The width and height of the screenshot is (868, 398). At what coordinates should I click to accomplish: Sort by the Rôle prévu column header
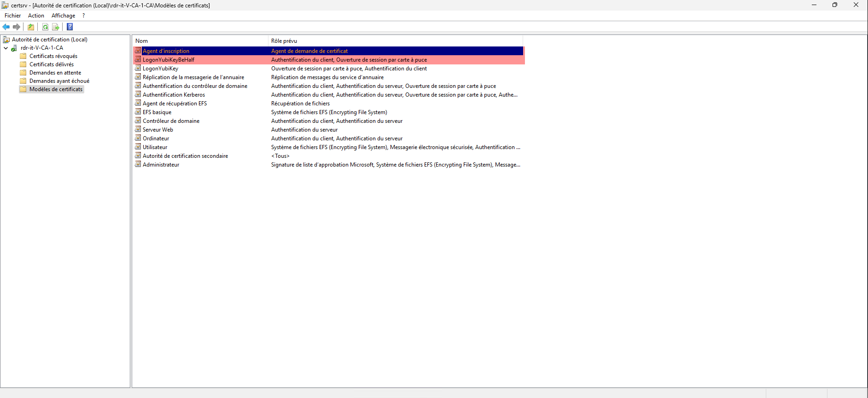click(x=284, y=41)
